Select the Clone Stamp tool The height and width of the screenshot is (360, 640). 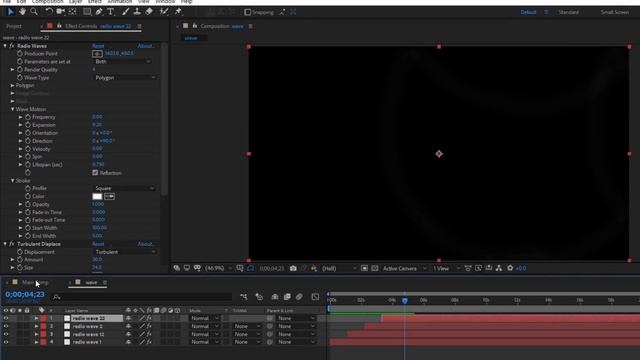[x=137, y=12]
